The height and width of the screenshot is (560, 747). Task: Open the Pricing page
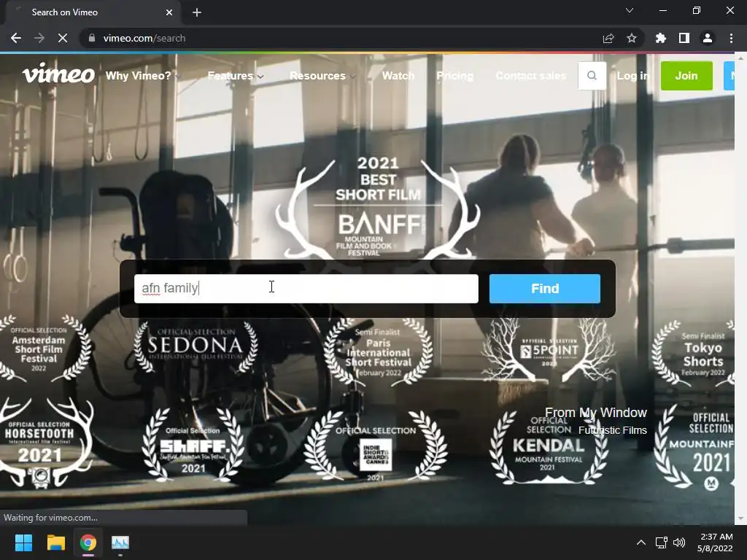click(x=455, y=76)
